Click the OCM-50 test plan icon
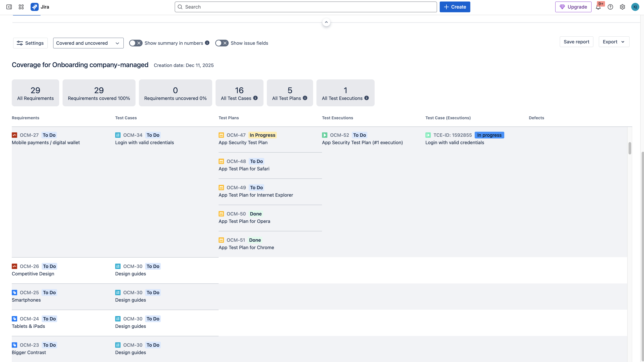This screenshot has height=362, width=644. point(221,214)
